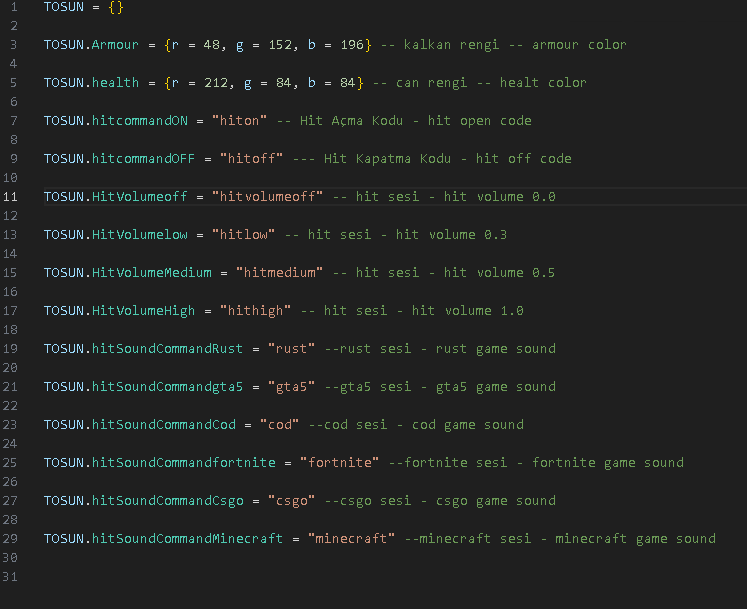Click the "hithigh" string value
Image resolution: width=747 pixels, height=609 pixels.
click(x=255, y=311)
